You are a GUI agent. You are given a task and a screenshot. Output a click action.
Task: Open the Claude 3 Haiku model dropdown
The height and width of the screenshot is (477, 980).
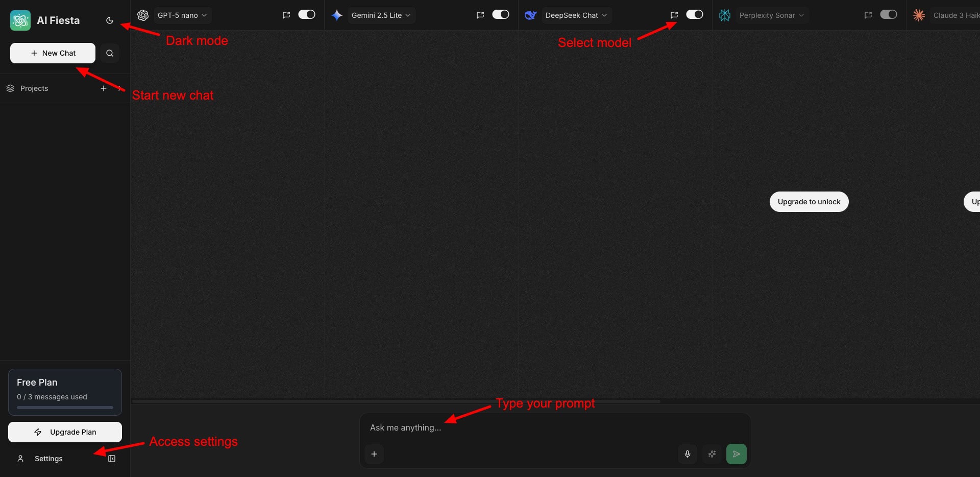click(x=955, y=15)
